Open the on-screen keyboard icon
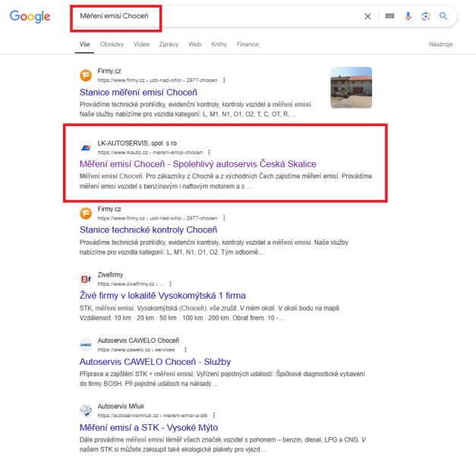476x456 pixels. 389,16
